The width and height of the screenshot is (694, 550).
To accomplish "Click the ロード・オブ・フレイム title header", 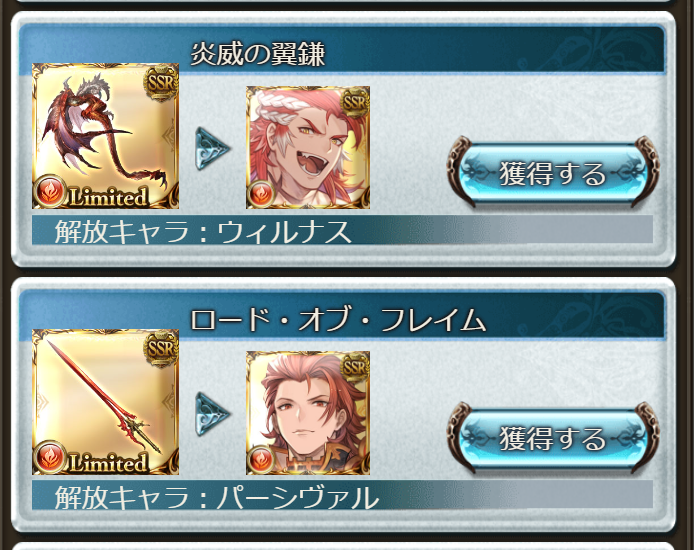I will (x=338, y=319).
